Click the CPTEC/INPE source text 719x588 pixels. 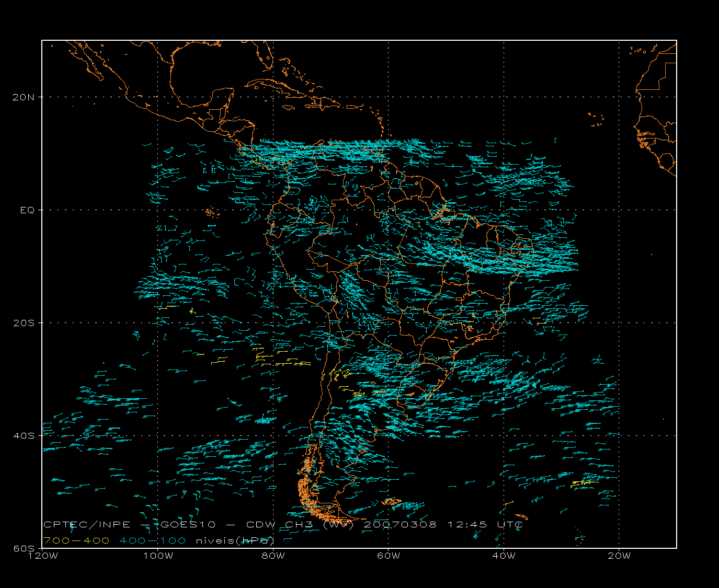87,524
